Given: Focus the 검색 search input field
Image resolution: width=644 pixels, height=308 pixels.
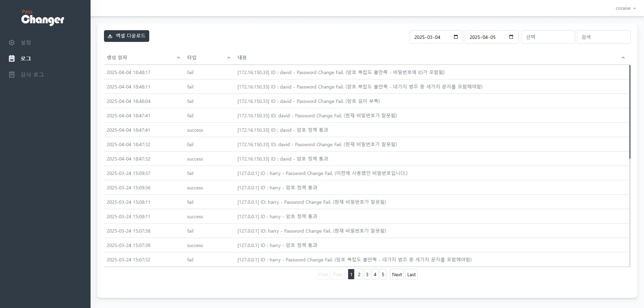Looking at the screenshot, I should [603, 37].
